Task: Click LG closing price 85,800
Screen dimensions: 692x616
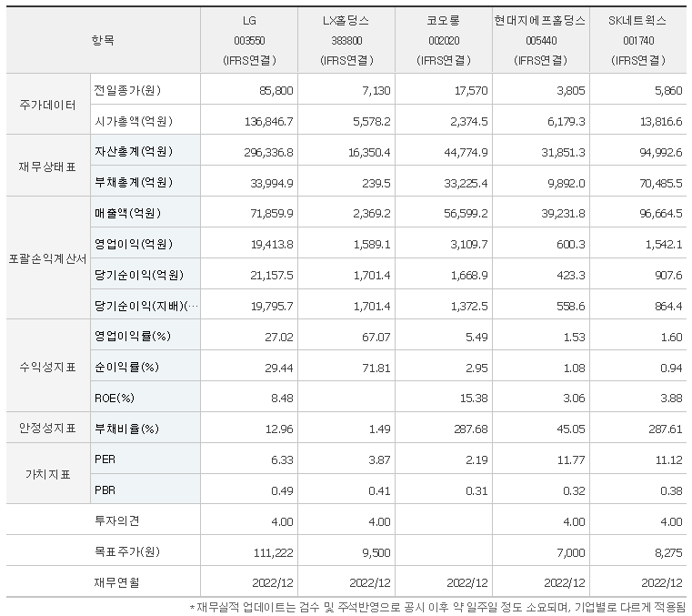Action: (x=276, y=90)
